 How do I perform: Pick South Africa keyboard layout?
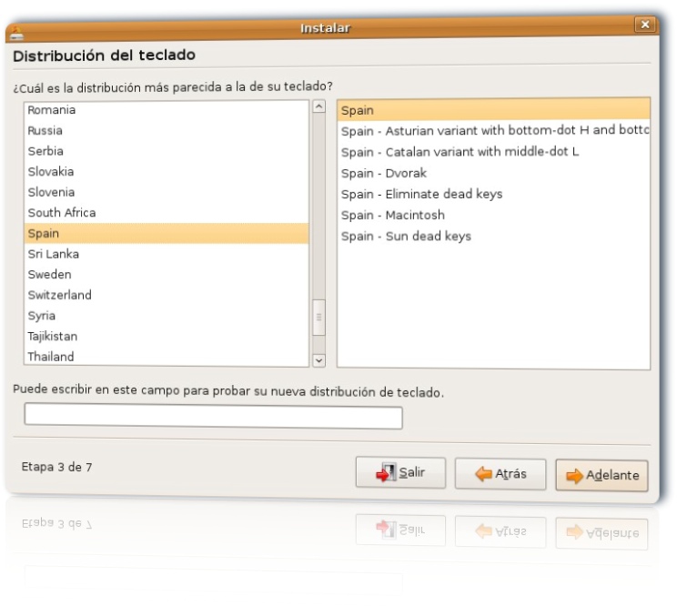62,213
